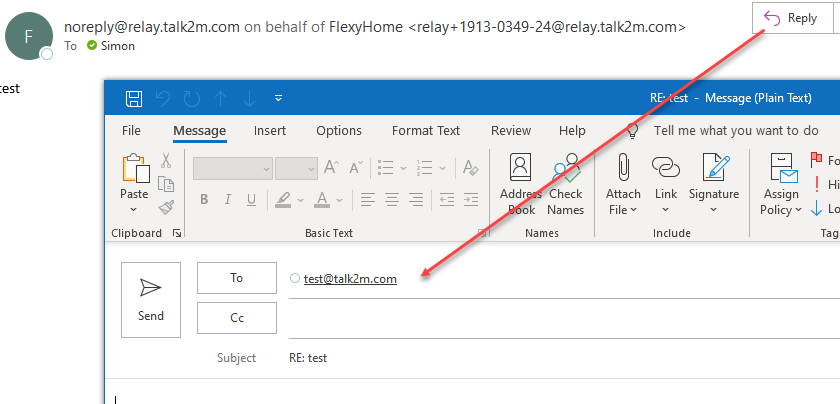
Task: Click the Redo icon in the quick access toolbar
Action: [x=192, y=99]
